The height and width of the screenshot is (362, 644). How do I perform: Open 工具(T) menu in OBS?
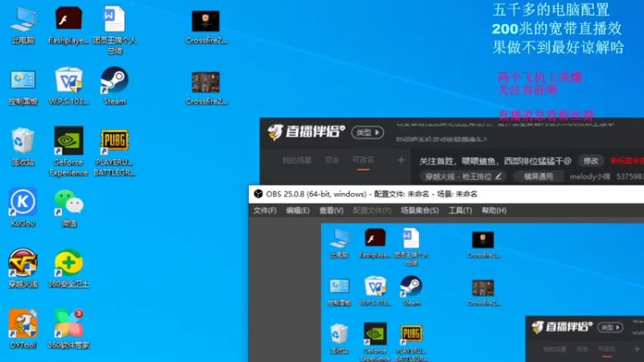coord(460,211)
